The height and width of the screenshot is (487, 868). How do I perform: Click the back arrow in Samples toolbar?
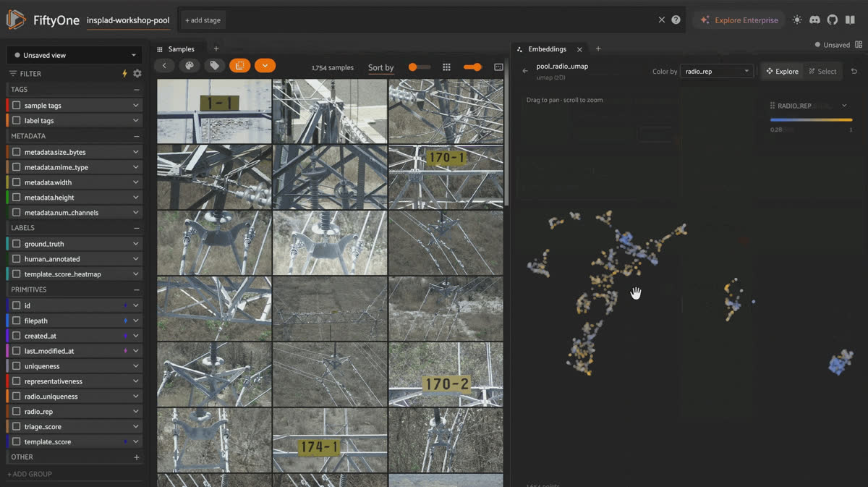coord(165,66)
